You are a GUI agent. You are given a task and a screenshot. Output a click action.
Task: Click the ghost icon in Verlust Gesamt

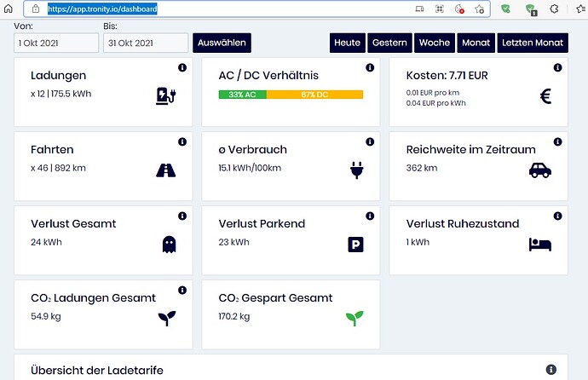coord(169,245)
